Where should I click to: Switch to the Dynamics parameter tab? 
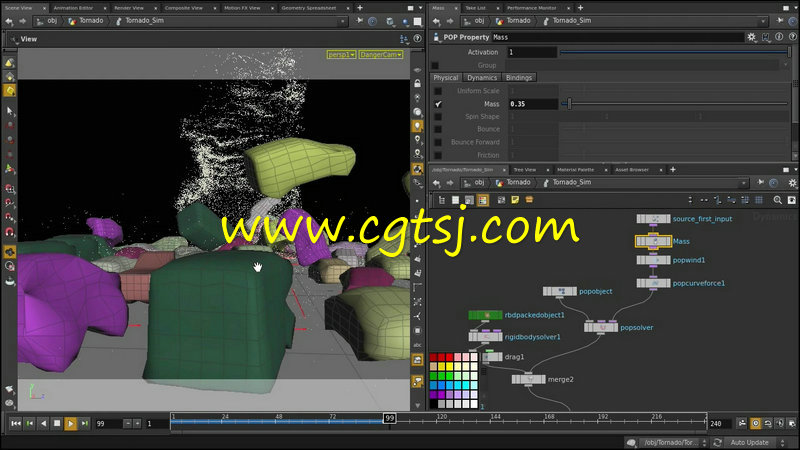[482, 78]
